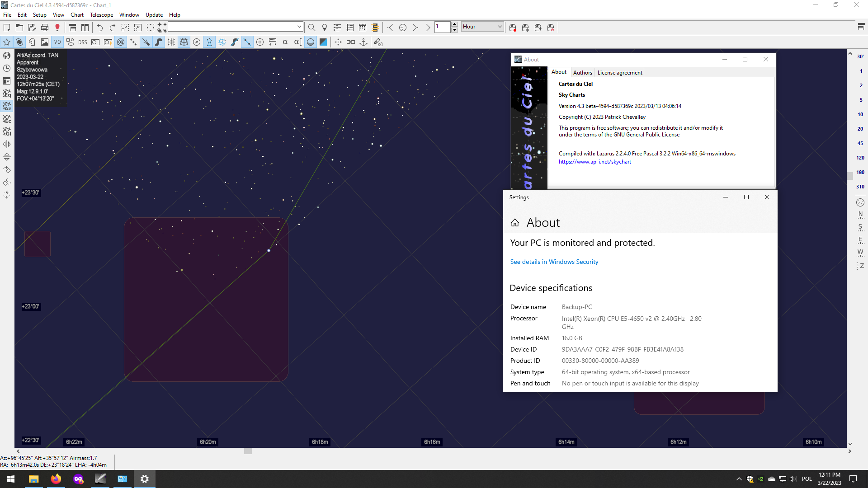Open globe icon in left sidebar
The image size is (868, 488).
click(x=7, y=56)
